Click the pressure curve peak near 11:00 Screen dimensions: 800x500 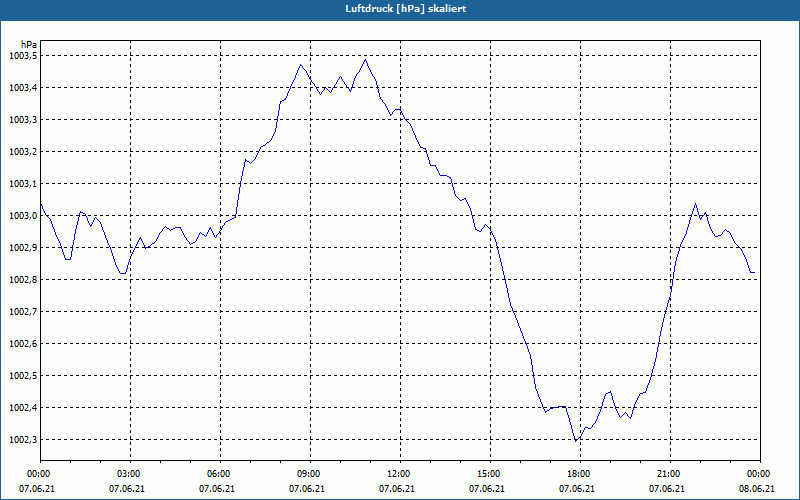pyautogui.click(x=365, y=60)
